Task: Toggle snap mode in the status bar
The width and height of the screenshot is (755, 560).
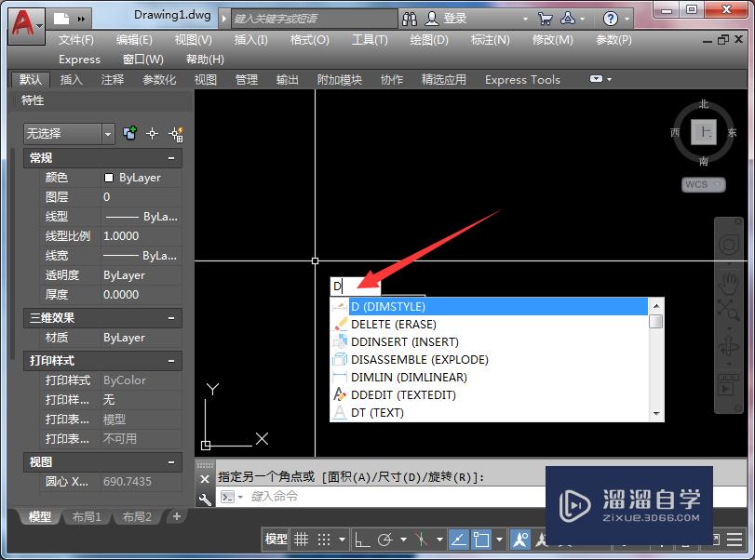Action: click(323, 540)
